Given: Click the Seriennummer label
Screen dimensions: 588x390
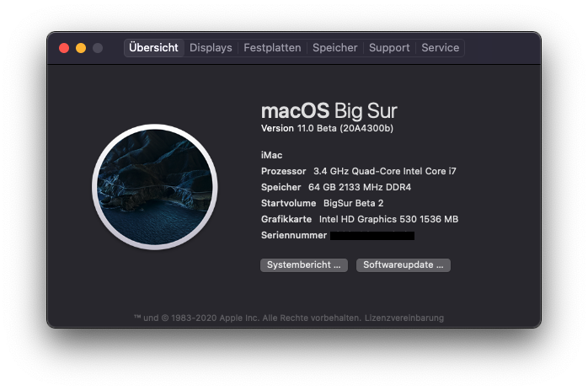Looking at the screenshot, I should pos(294,235).
